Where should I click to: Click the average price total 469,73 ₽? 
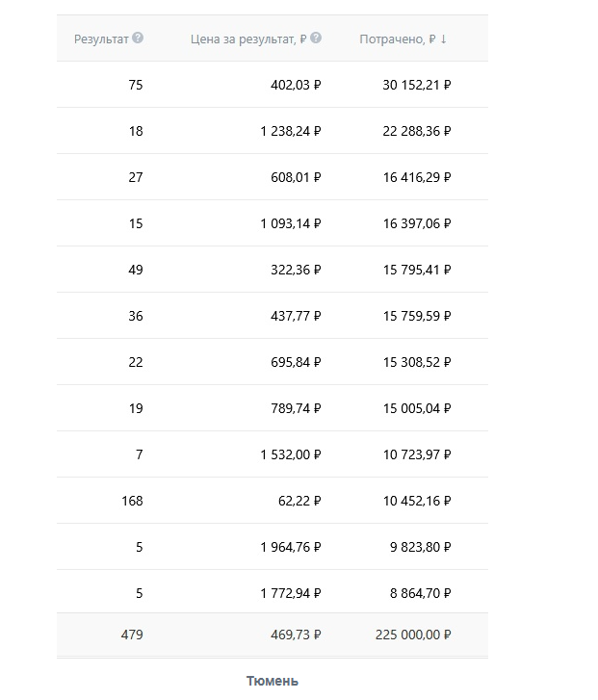297,635
